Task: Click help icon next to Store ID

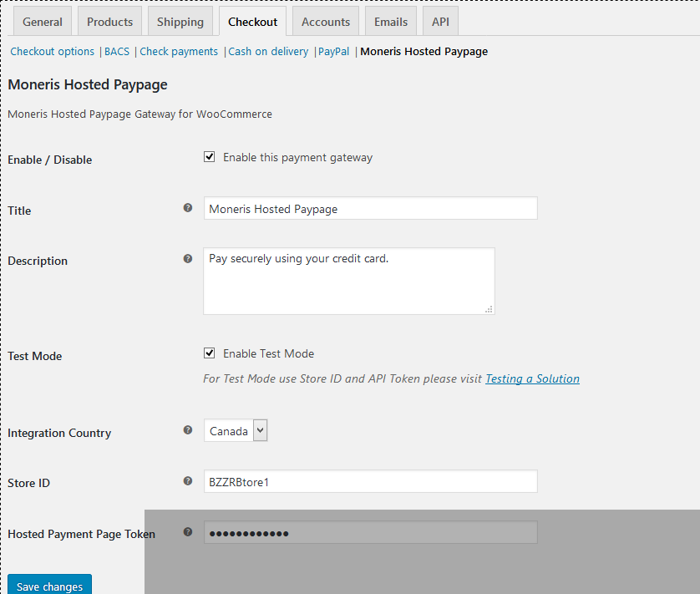Action: coord(188,480)
